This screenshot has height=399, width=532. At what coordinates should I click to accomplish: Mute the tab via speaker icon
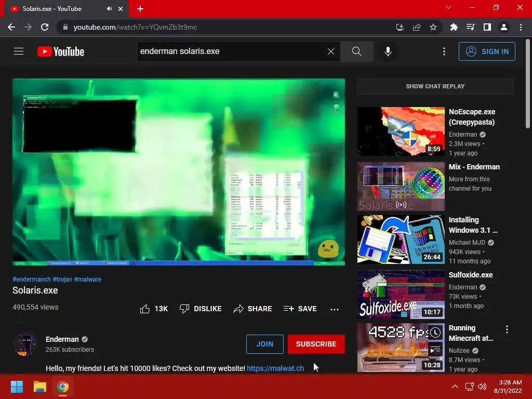(x=109, y=9)
